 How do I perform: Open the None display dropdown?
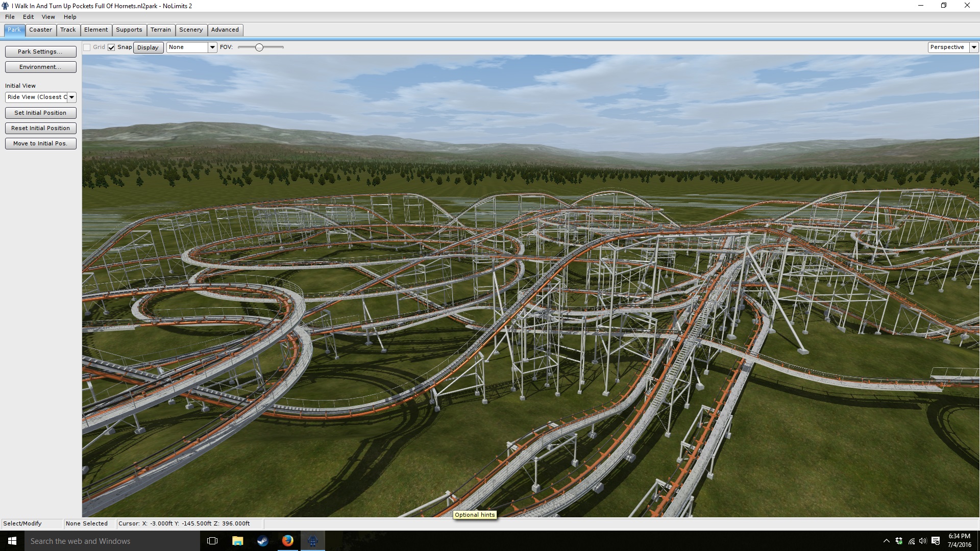click(x=212, y=47)
